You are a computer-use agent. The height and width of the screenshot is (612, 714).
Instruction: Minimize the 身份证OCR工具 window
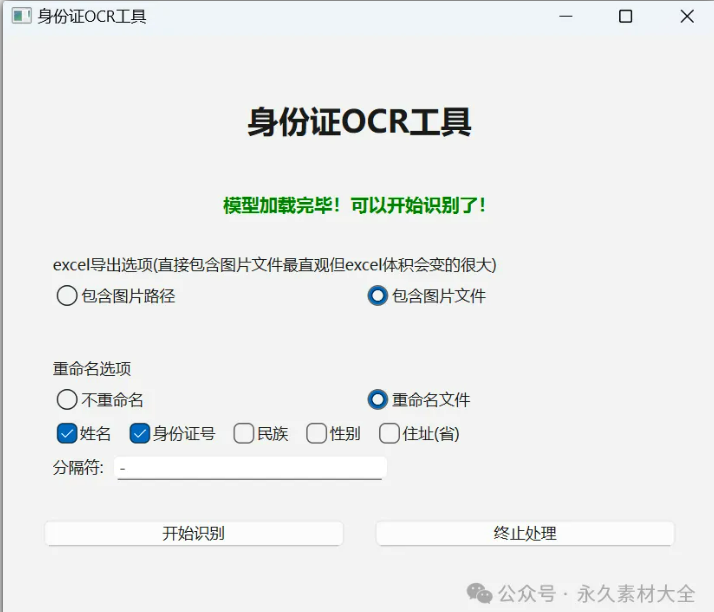pyautogui.click(x=566, y=16)
